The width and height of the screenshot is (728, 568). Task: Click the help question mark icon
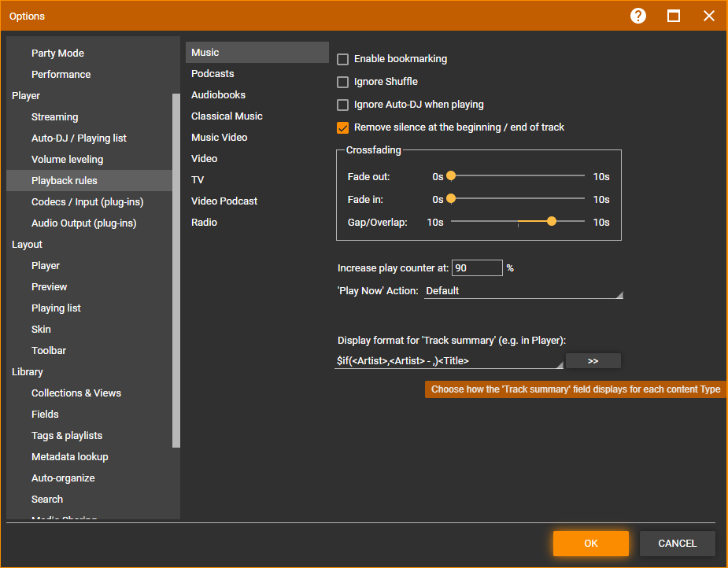point(638,16)
